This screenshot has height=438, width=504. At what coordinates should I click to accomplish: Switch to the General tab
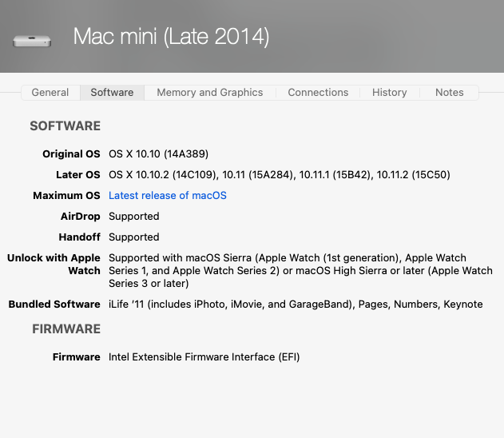point(50,93)
